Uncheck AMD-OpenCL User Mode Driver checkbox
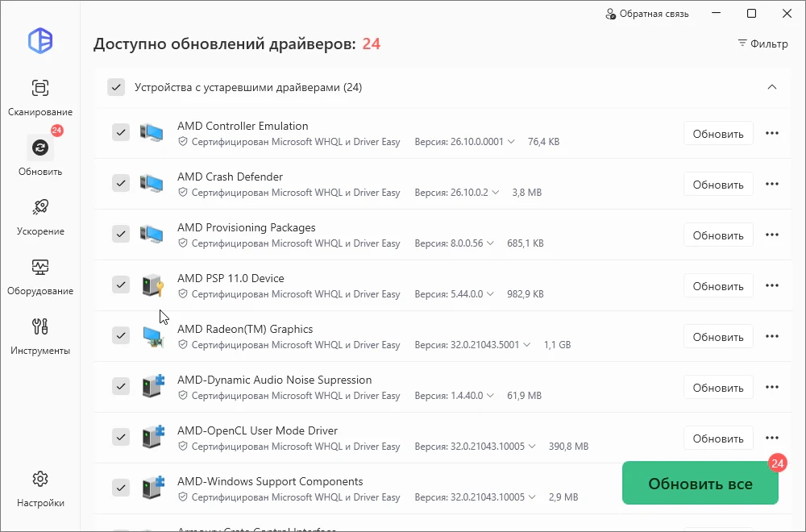Image resolution: width=806 pixels, height=532 pixels. click(x=121, y=437)
